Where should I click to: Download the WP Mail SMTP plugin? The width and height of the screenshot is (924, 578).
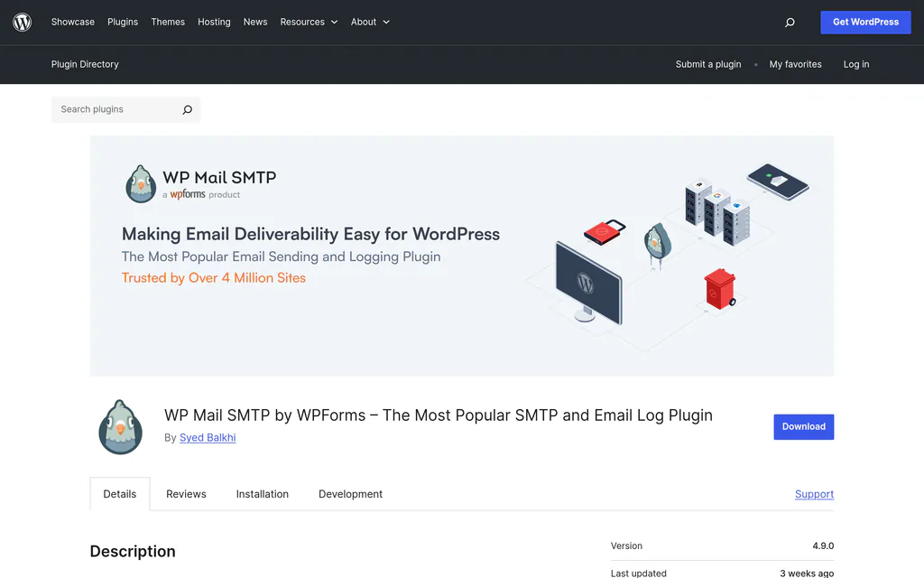804,427
